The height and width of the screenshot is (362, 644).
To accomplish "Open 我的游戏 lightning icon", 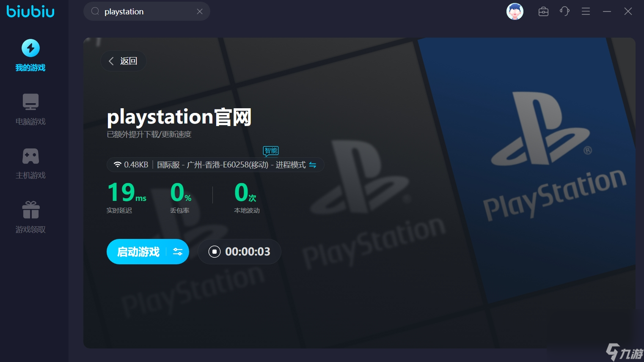I will point(30,48).
